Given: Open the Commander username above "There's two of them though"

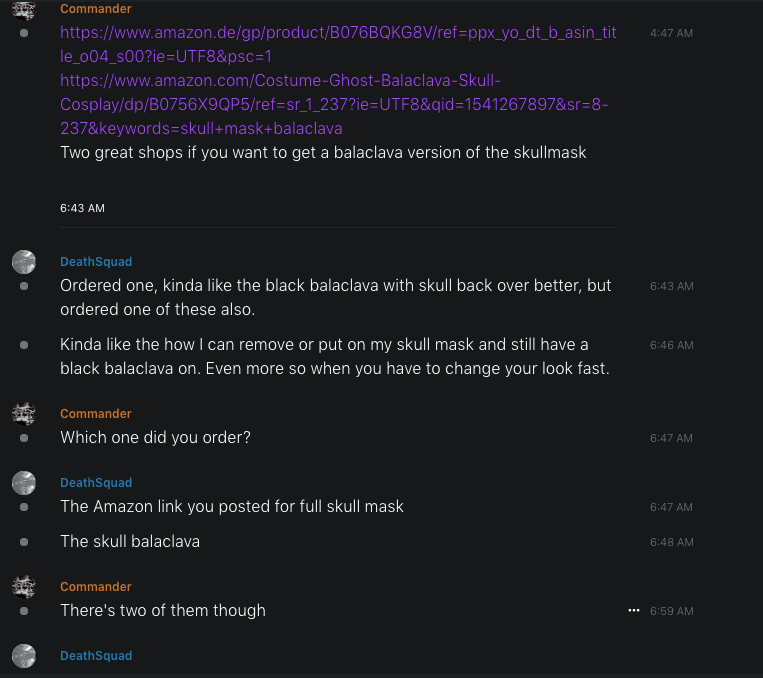Looking at the screenshot, I should pyautogui.click(x=96, y=587).
